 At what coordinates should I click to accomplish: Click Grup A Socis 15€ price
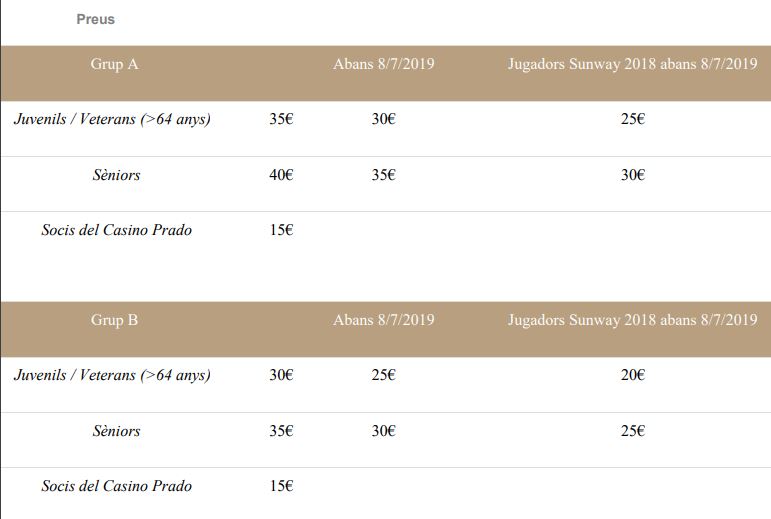coord(281,230)
